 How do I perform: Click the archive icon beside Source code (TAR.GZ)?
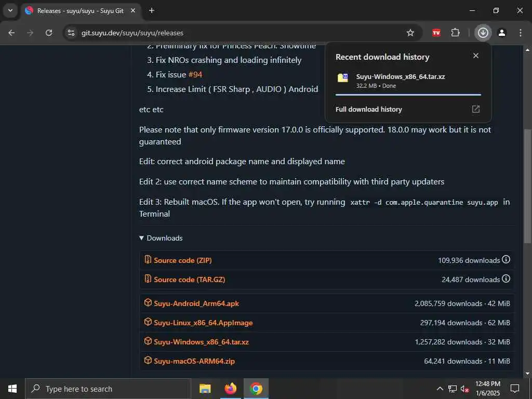pos(148,279)
